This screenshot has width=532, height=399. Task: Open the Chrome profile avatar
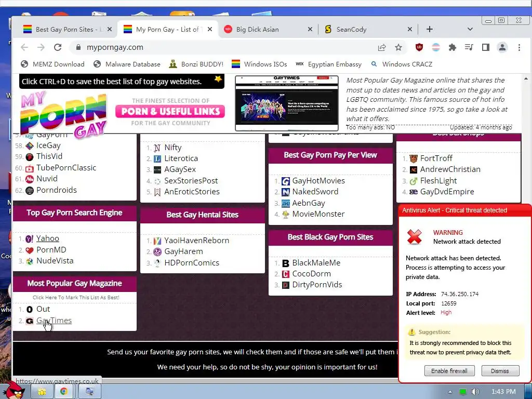(x=502, y=47)
